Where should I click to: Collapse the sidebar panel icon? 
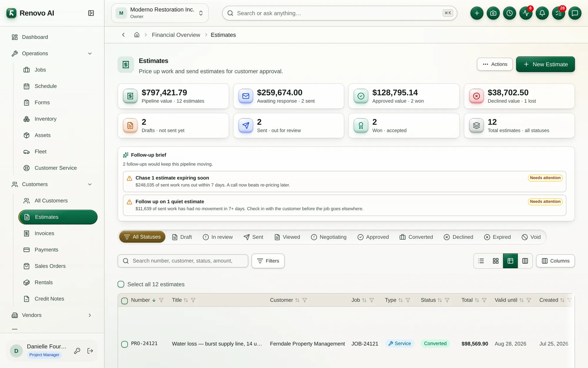click(91, 13)
